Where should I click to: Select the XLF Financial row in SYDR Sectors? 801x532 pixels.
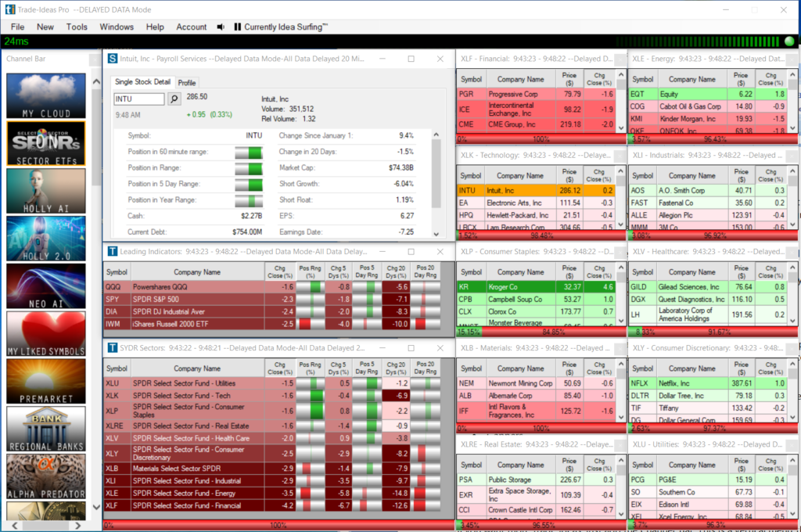coord(272,505)
